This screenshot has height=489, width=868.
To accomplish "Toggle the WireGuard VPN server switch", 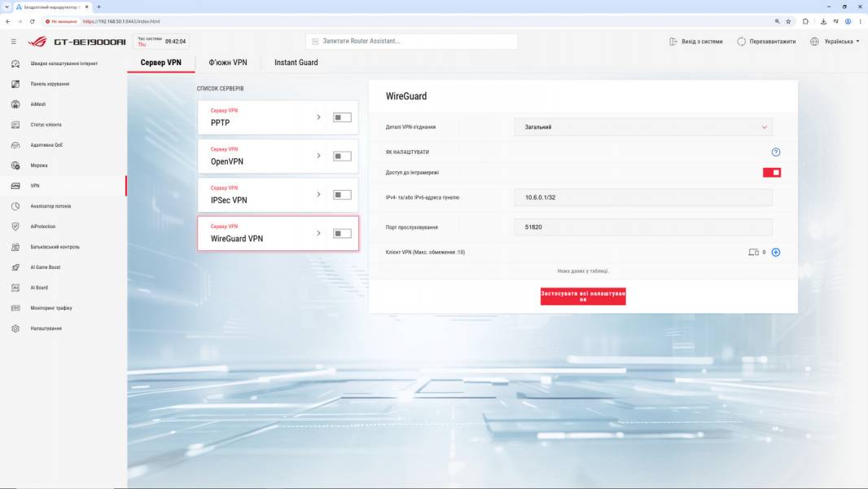I will point(342,233).
